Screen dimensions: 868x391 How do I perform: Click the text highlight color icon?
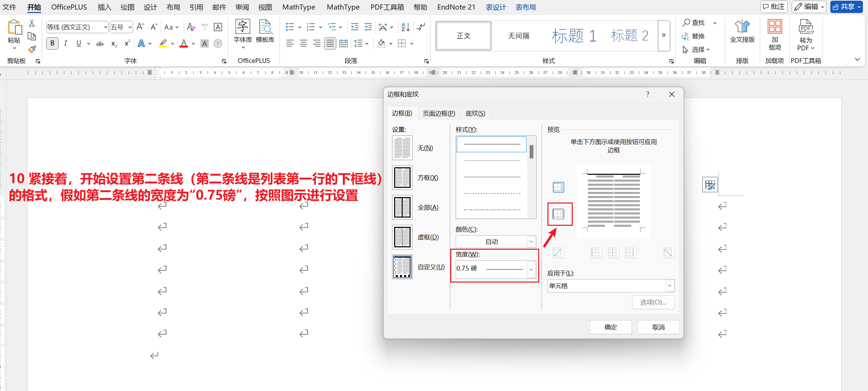(163, 43)
